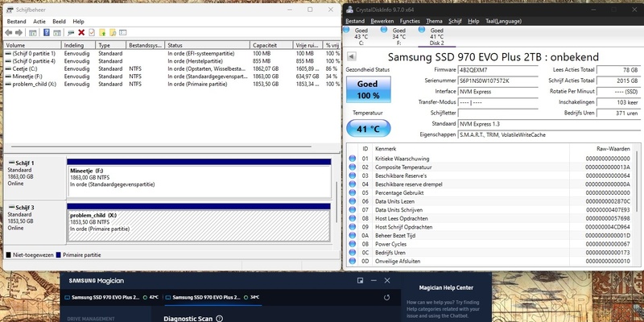Click the Schijf 1 disk icon in graphical view
The width and height of the screenshot is (644, 322).
[11, 163]
